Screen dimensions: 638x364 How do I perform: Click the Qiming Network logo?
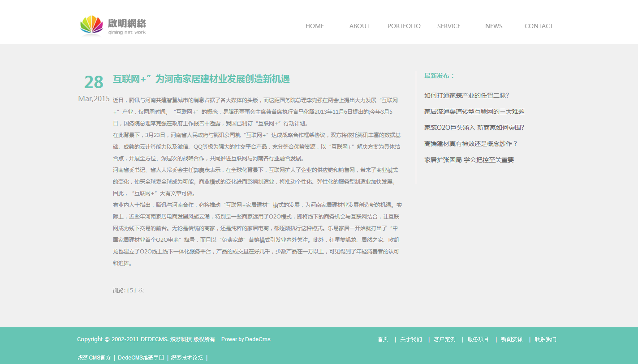coord(113,26)
